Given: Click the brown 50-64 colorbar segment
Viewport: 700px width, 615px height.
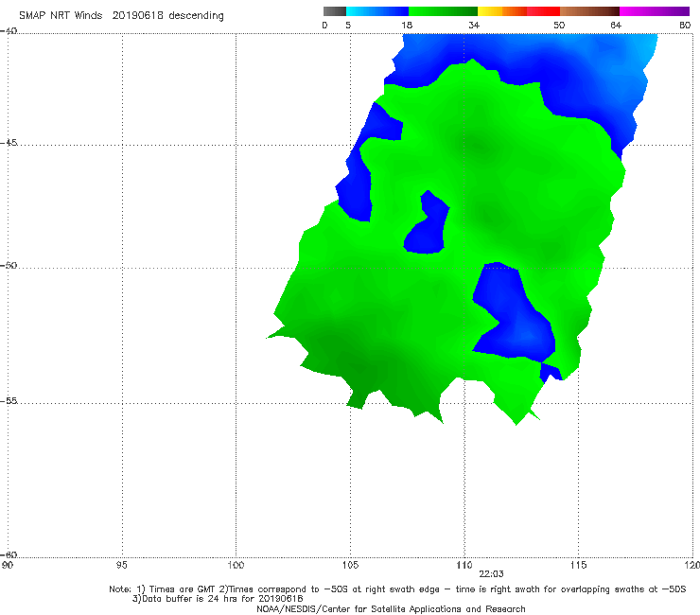Looking at the screenshot, I should click(589, 11).
